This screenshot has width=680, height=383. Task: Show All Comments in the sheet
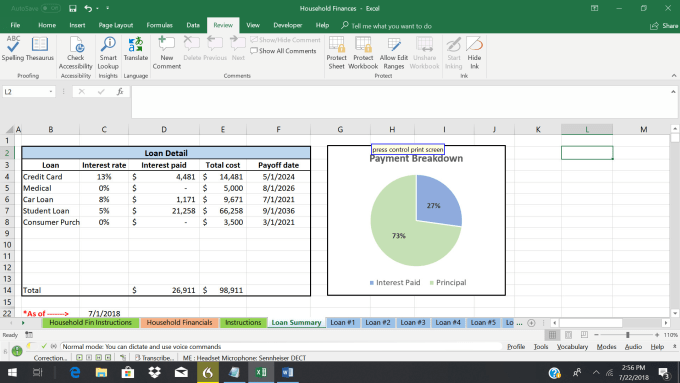284,51
